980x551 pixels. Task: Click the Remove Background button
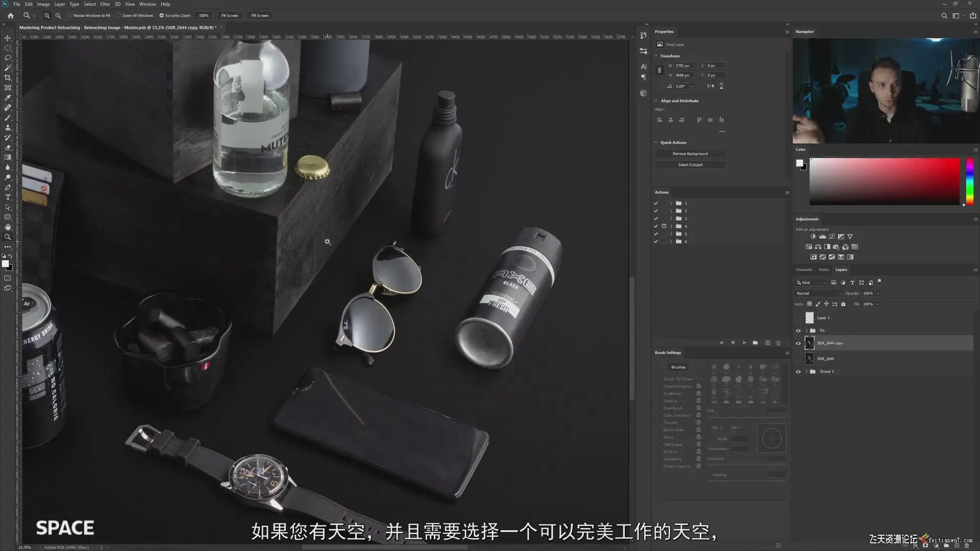pos(690,154)
